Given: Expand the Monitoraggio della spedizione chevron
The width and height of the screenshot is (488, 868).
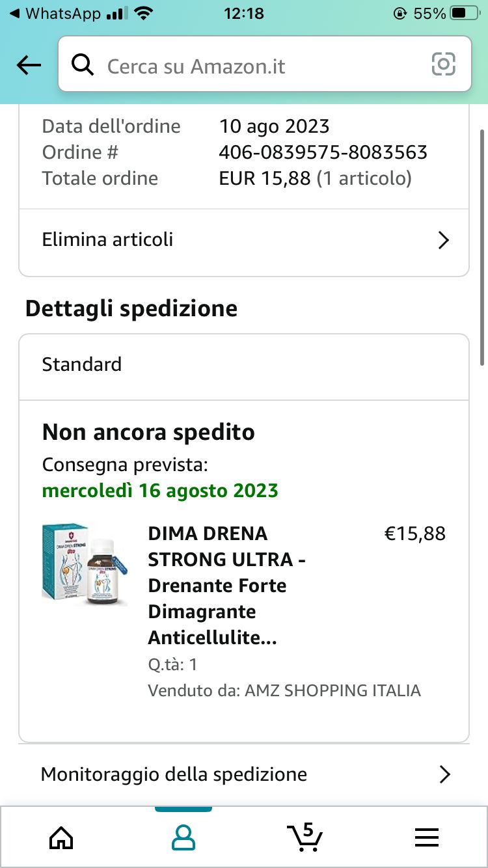Looking at the screenshot, I should [x=444, y=774].
